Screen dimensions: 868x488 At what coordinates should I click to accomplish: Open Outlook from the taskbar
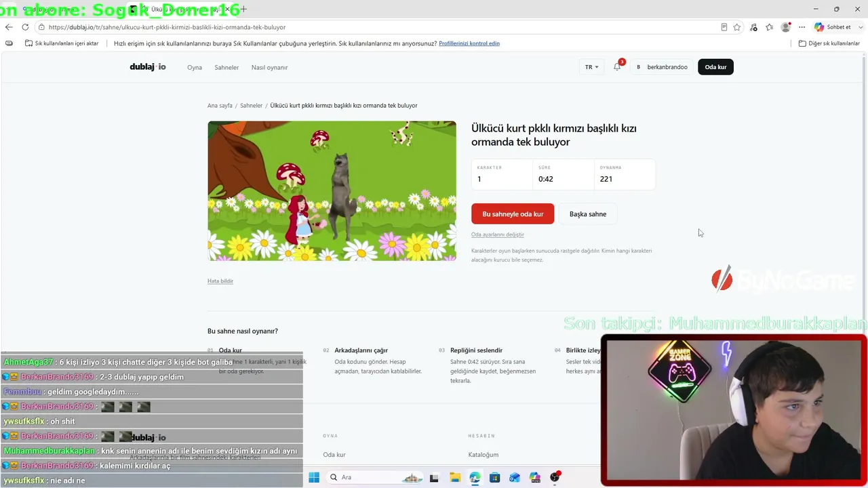point(515,477)
